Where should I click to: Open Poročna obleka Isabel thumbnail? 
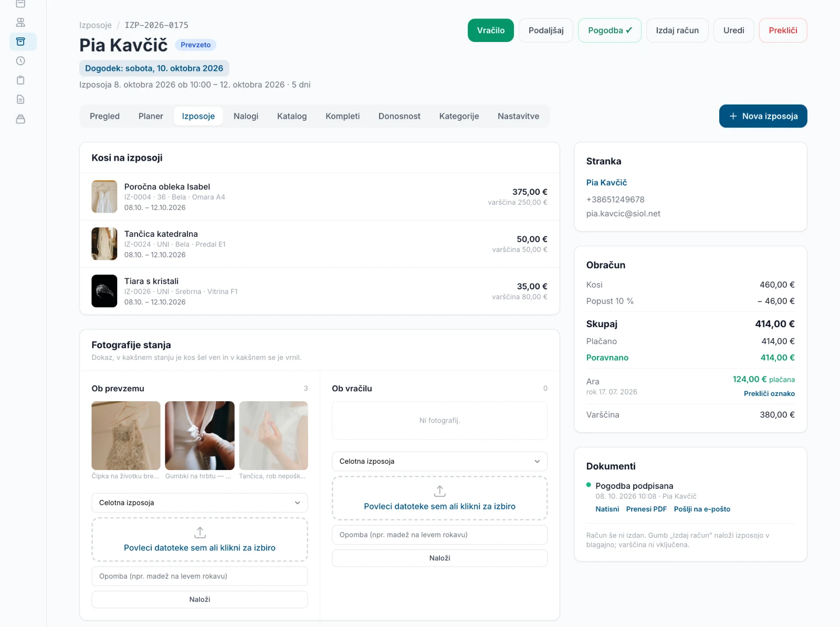point(104,196)
